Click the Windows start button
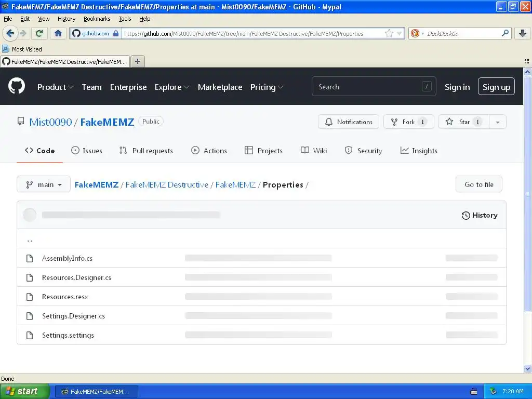 tap(25, 392)
